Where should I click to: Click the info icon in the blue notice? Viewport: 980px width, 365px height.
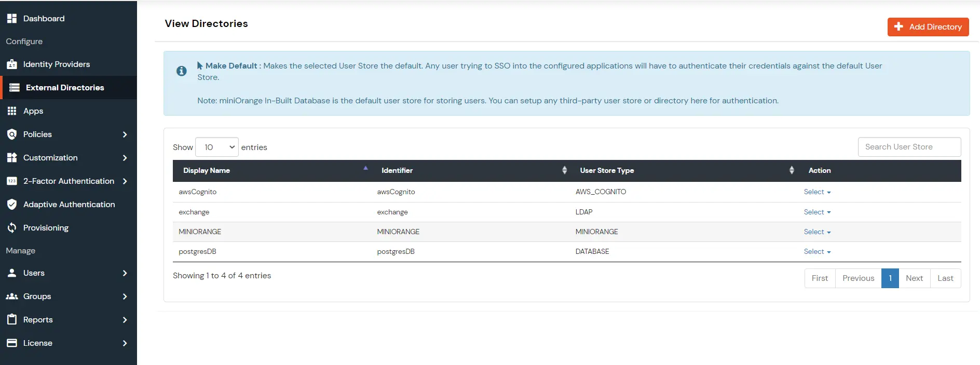(x=182, y=71)
